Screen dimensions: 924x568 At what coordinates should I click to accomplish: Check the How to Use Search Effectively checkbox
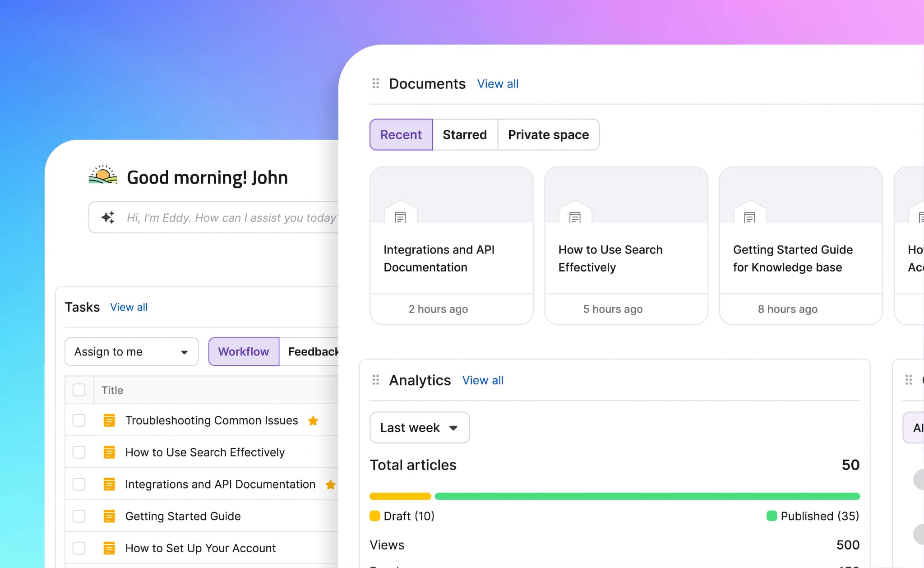coord(79,452)
